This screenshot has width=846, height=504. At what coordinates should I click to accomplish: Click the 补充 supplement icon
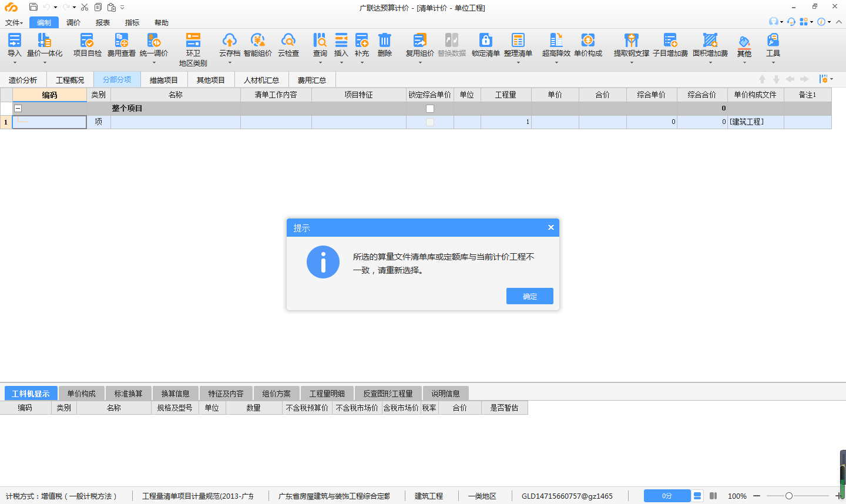[362, 40]
